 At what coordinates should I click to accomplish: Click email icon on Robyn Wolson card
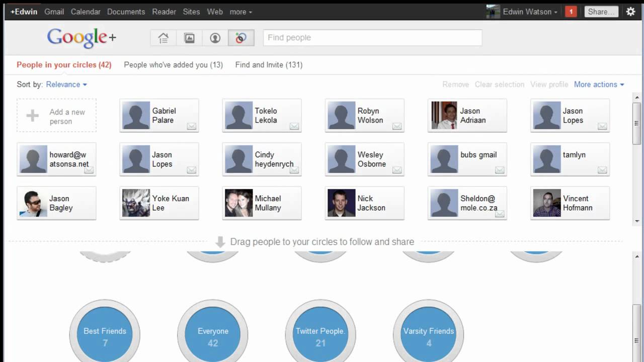click(x=397, y=126)
